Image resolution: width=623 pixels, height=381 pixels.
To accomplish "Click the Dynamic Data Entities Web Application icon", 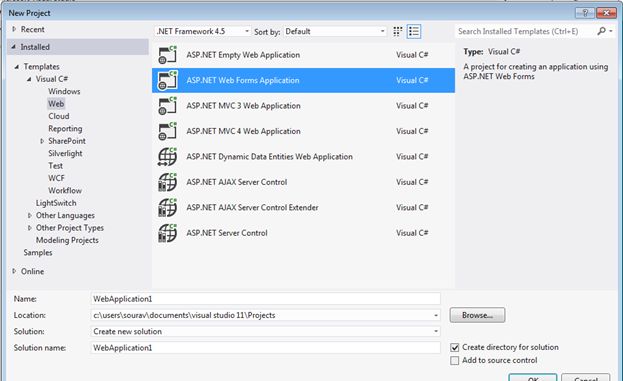I will (167, 157).
